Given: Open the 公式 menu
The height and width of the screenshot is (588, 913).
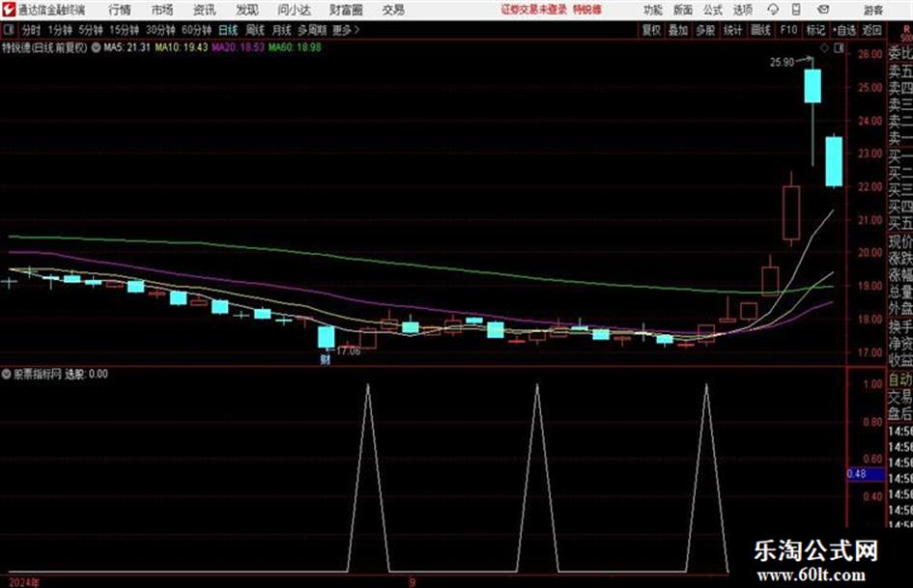Looking at the screenshot, I should point(713,10).
